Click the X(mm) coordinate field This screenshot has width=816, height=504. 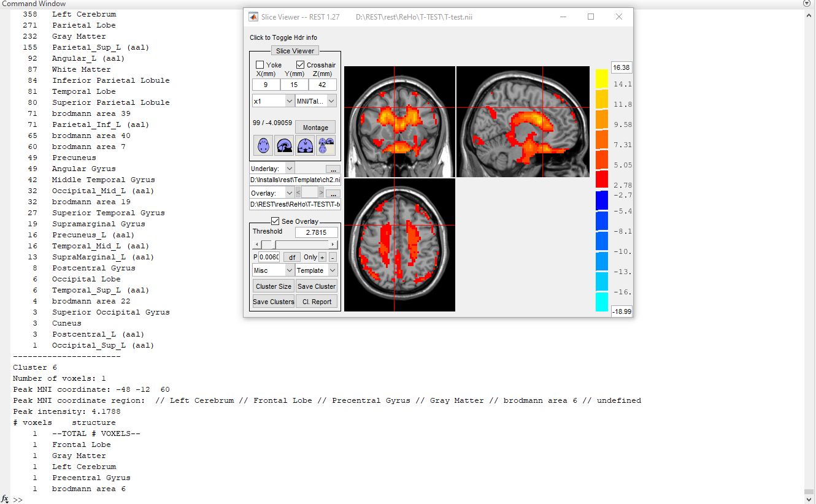pyautogui.click(x=266, y=85)
